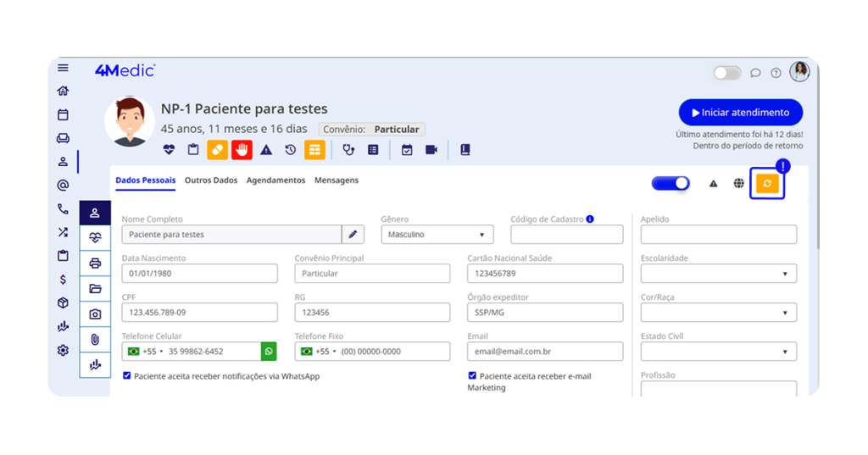Image resolution: width=868 pixels, height=455 pixels.
Task: Open WhatsApp chat for the mobile number
Action: [269, 352]
